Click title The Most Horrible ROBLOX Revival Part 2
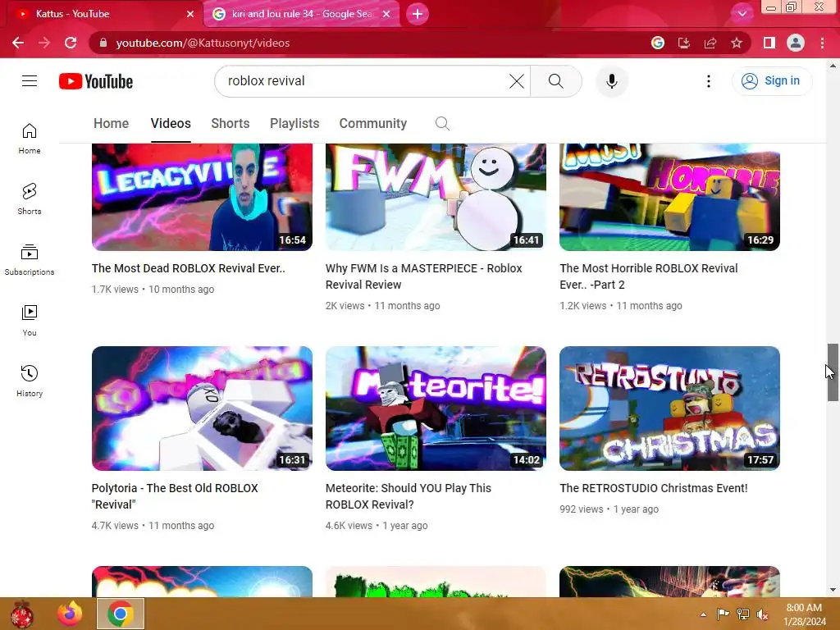Image resolution: width=840 pixels, height=630 pixels. tap(649, 276)
